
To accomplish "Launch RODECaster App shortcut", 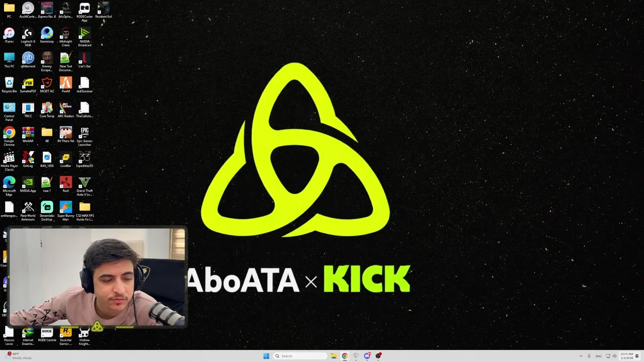I will pyautogui.click(x=85, y=12).
